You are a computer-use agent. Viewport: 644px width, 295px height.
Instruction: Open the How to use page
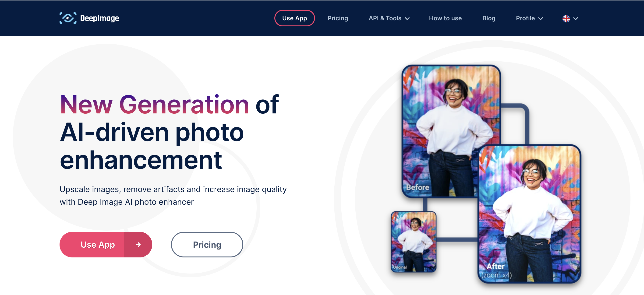point(445,18)
